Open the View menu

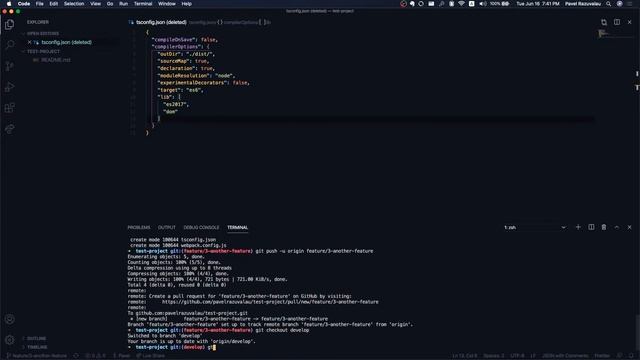(96, 4)
